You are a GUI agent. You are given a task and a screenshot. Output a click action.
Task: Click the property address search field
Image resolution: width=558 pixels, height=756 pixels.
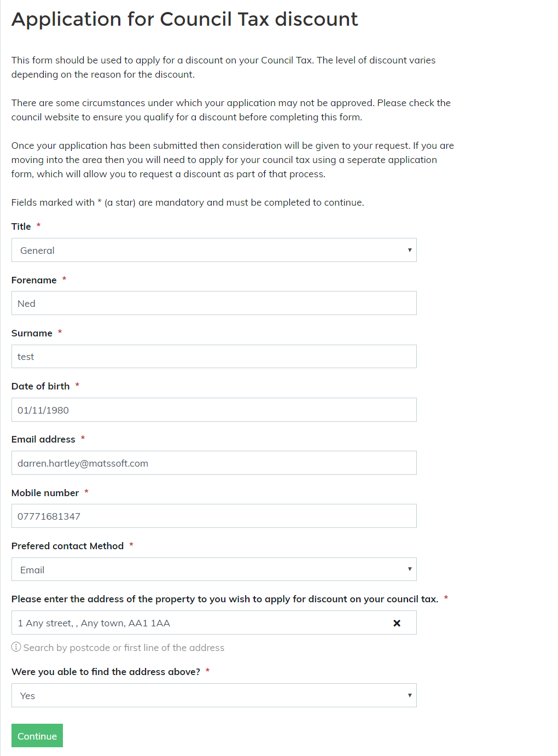pyautogui.click(x=197, y=623)
